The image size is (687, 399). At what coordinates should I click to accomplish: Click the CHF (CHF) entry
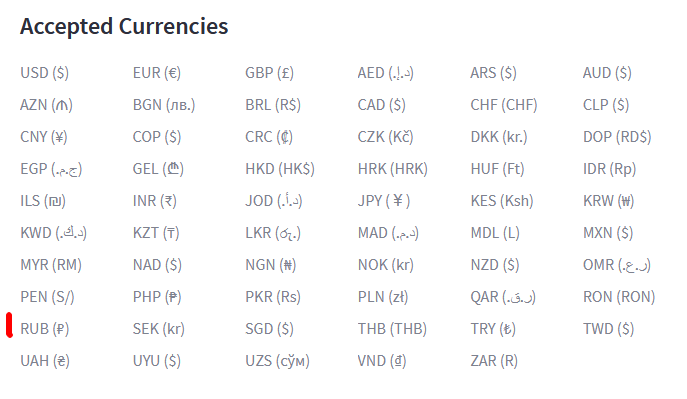504,105
